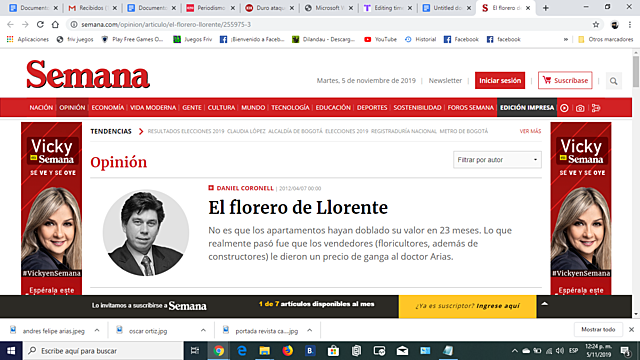Open EDICIÓN IMPRESA section

point(527,108)
